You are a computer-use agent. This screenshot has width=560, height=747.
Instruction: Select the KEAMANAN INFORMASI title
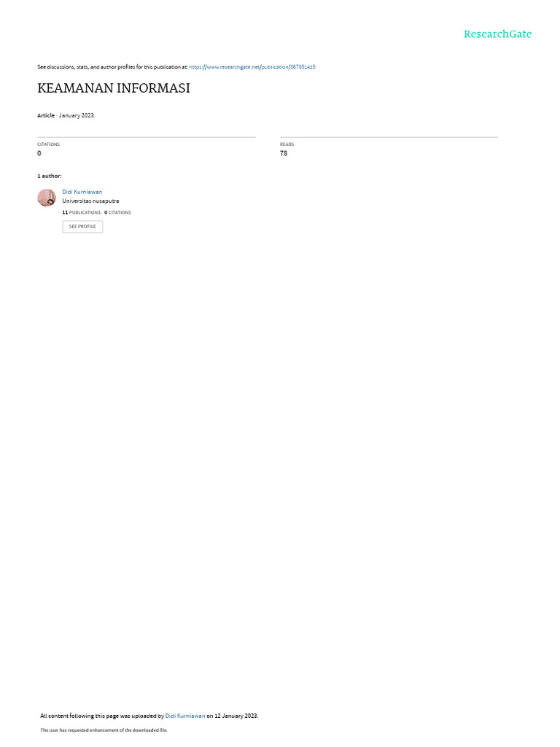(114, 88)
